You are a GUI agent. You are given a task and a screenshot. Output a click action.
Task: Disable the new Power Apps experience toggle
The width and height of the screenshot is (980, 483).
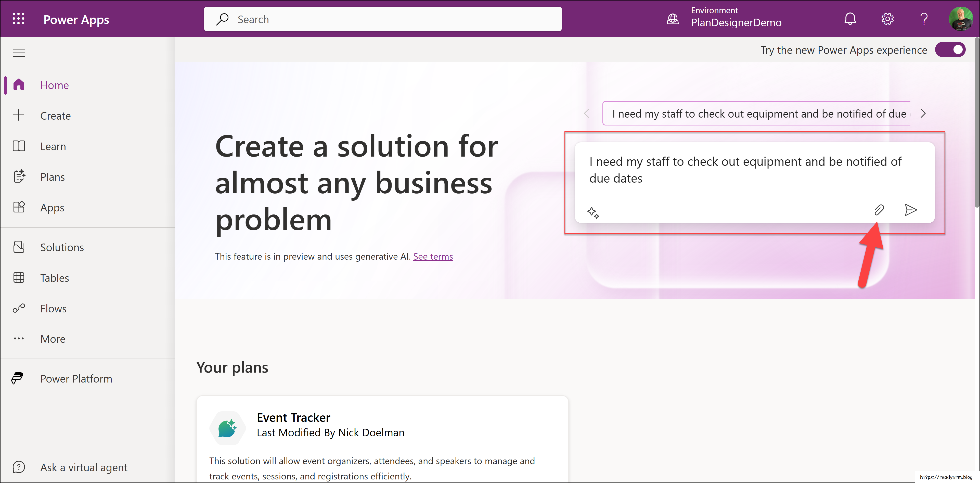pyautogui.click(x=950, y=49)
